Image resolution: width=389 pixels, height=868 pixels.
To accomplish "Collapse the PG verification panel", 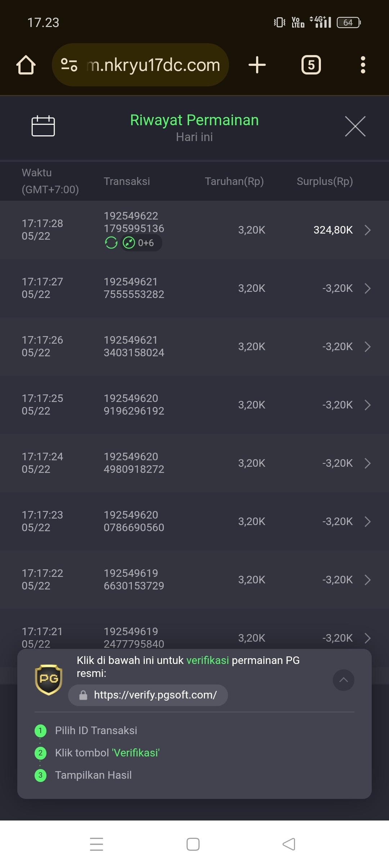I will pyautogui.click(x=344, y=680).
